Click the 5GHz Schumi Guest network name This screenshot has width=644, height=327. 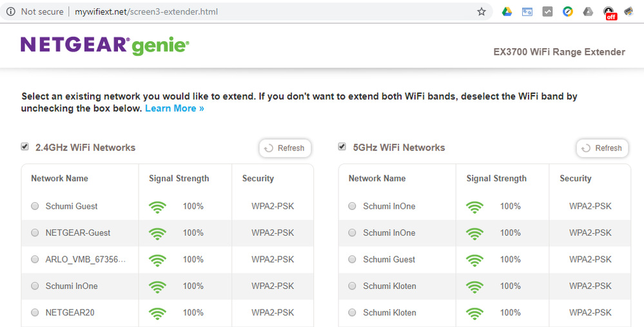389,259
